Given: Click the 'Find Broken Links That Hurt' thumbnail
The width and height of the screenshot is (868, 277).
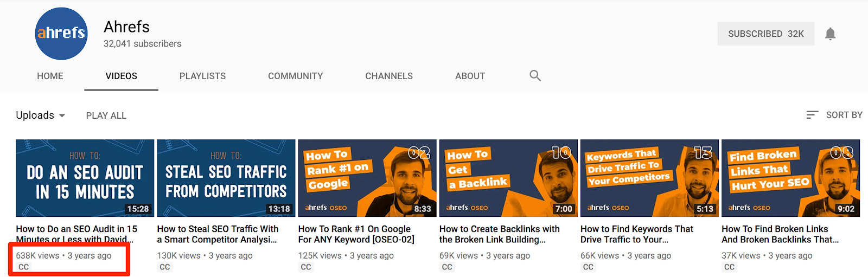Looking at the screenshot, I should click(x=790, y=178).
